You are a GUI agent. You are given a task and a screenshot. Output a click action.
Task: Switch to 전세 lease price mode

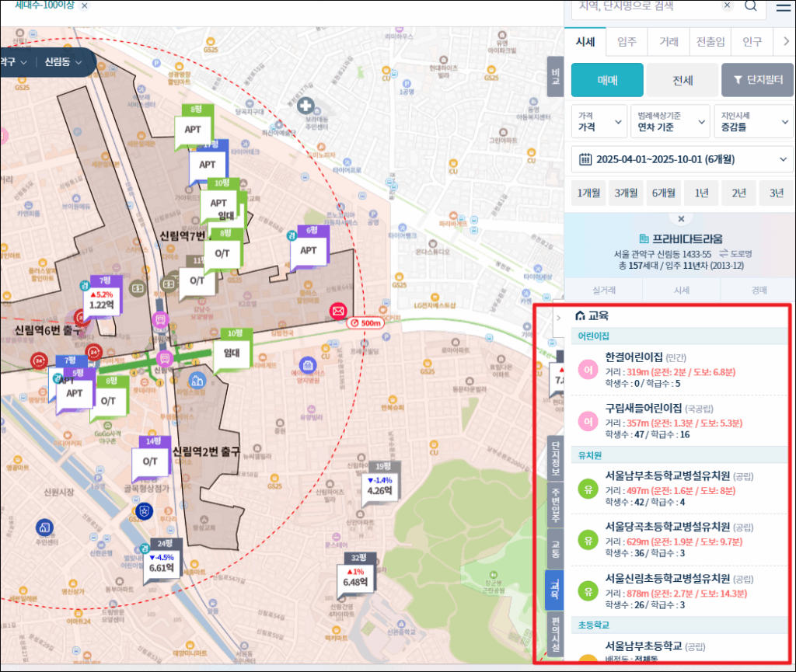(x=682, y=80)
